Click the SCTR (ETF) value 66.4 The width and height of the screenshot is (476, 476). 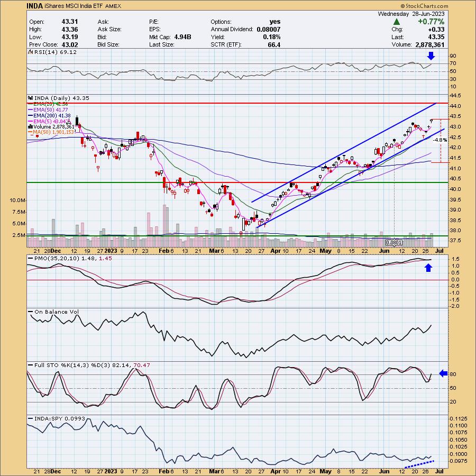tap(274, 44)
